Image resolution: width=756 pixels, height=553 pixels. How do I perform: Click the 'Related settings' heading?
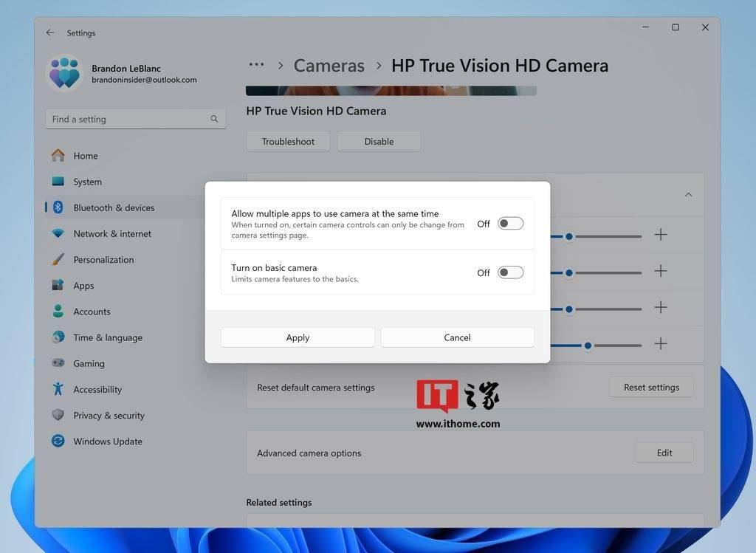pyautogui.click(x=278, y=502)
